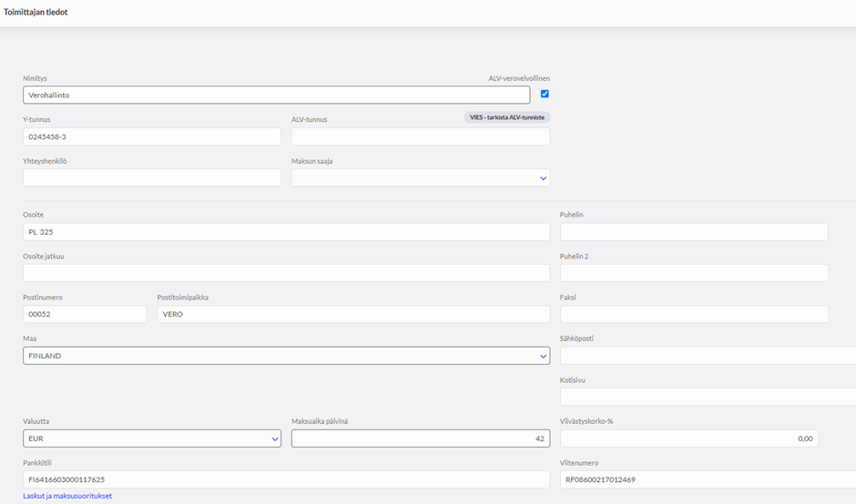Open the Valuutta currency dropdown
This screenshot has width=856, height=504.
pyautogui.click(x=152, y=438)
